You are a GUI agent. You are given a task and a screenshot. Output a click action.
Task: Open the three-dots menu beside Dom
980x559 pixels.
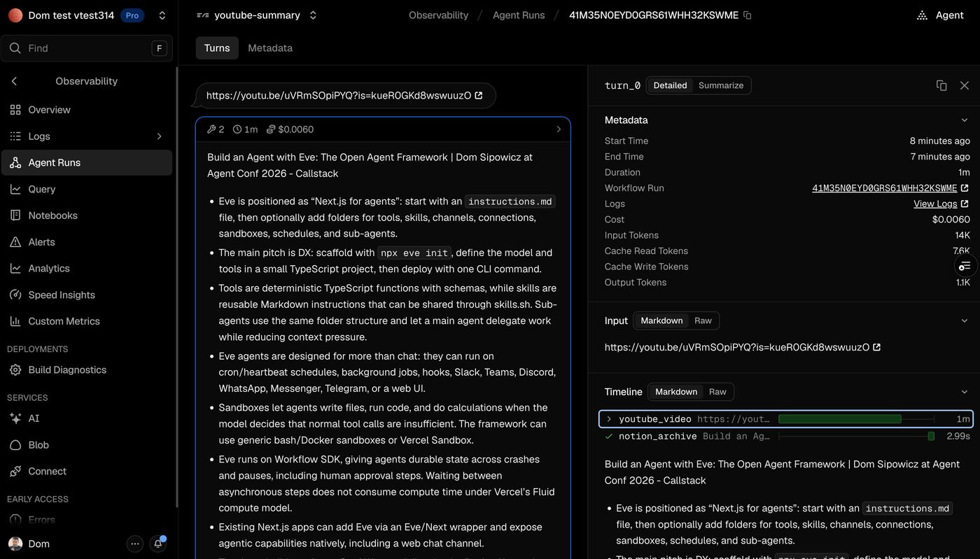click(x=135, y=544)
